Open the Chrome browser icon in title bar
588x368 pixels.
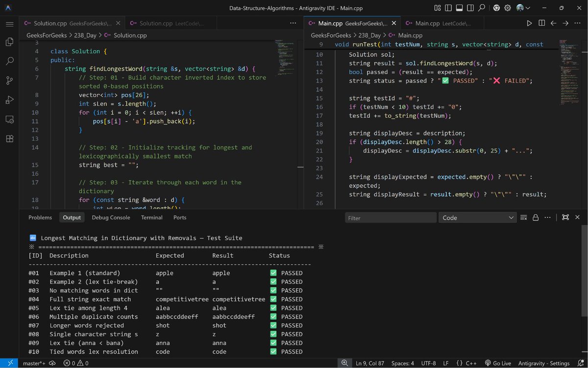pos(496,8)
